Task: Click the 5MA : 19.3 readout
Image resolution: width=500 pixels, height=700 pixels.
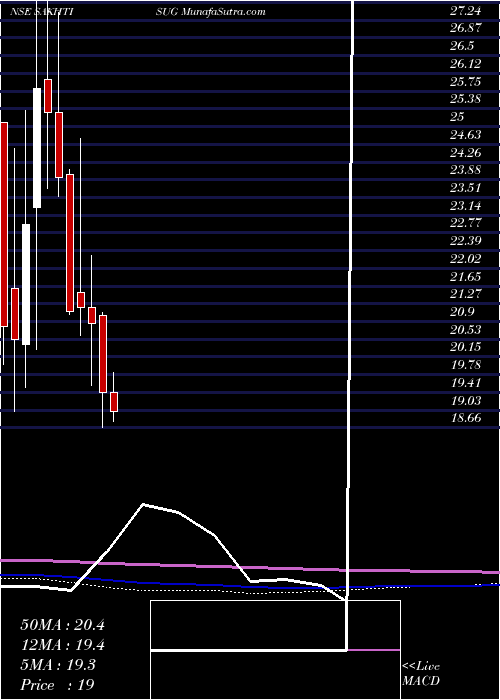Action: tap(57, 665)
